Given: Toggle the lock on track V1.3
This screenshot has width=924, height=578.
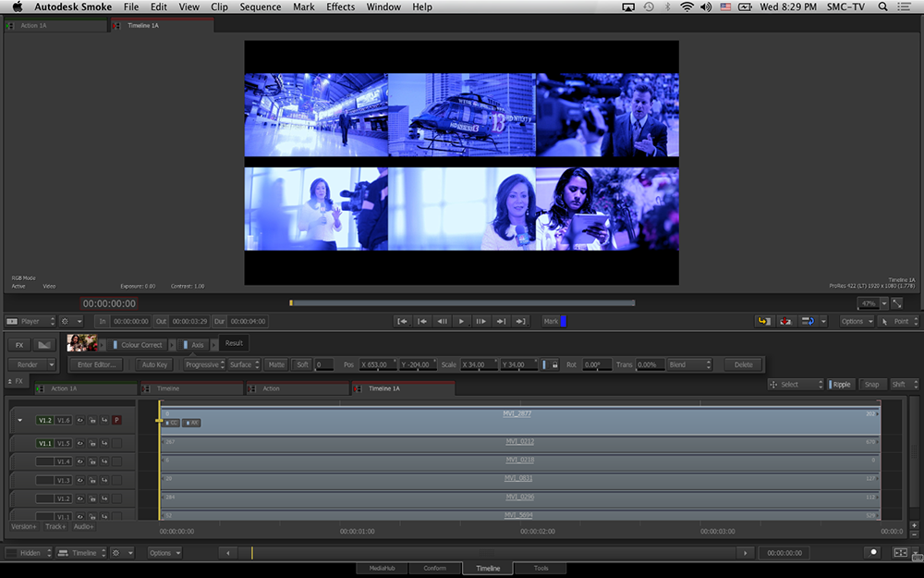Looking at the screenshot, I should point(93,480).
